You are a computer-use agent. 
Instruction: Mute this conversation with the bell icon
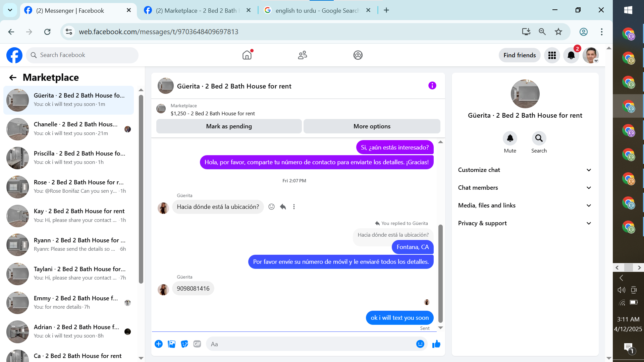pos(510,138)
